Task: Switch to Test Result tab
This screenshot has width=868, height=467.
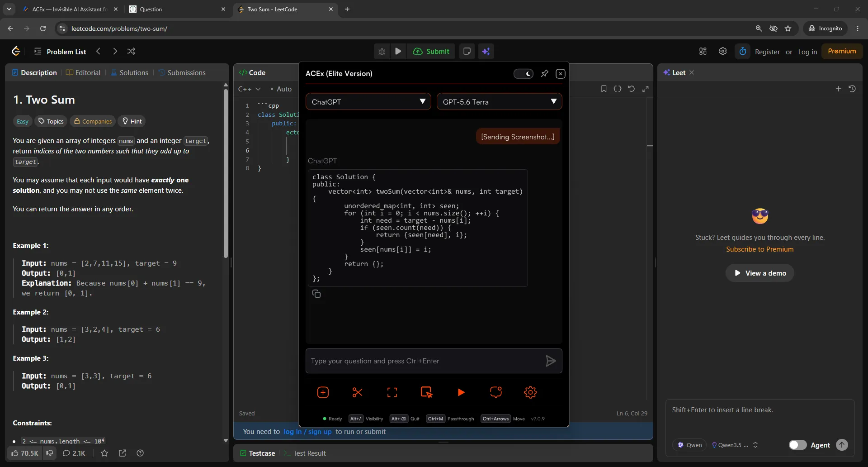Action: point(305,453)
